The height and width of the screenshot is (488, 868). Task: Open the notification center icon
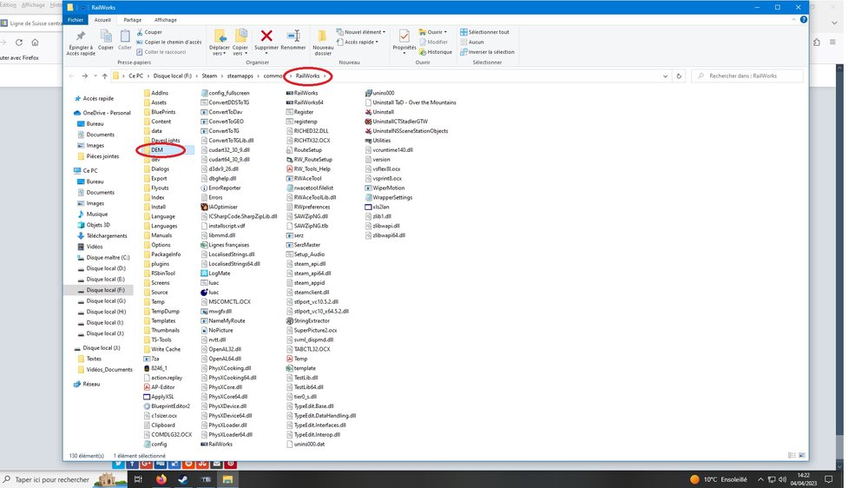point(829,479)
